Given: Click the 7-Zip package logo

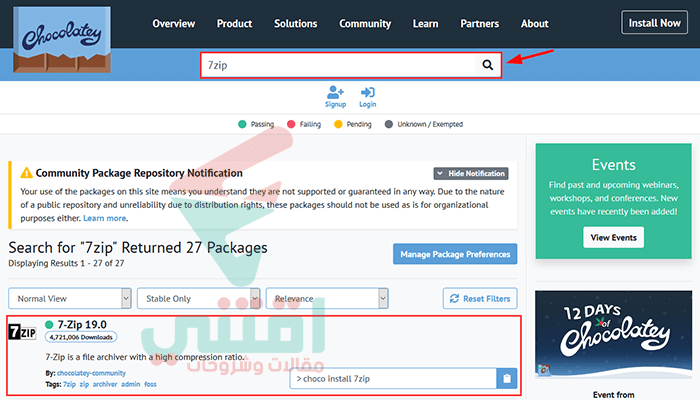Looking at the screenshot, I should click(22, 332).
